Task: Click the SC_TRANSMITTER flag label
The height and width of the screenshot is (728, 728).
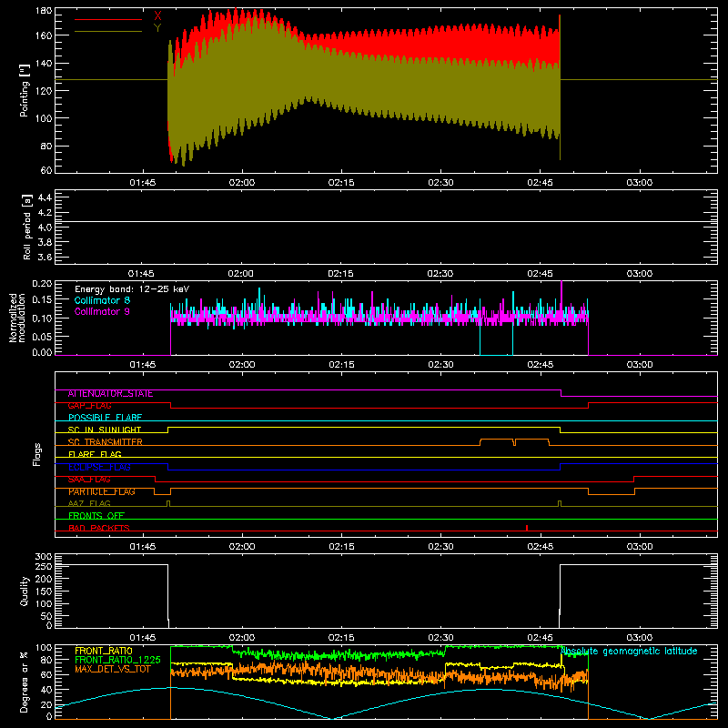Action: (x=106, y=442)
